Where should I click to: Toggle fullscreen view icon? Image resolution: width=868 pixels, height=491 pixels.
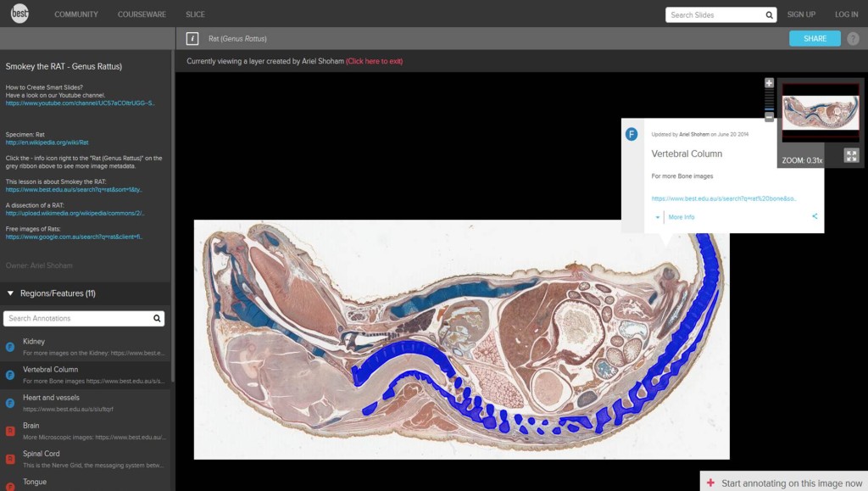(x=851, y=155)
